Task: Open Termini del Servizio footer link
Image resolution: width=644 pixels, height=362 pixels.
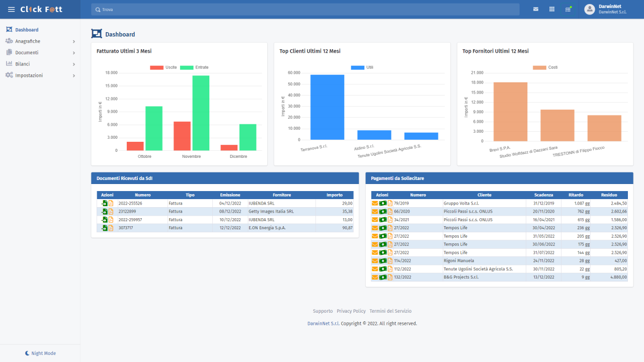Action: [390, 311]
